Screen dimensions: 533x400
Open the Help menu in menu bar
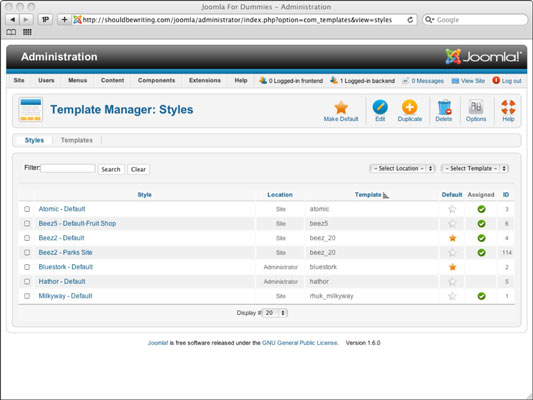click(x=241, y=81)
